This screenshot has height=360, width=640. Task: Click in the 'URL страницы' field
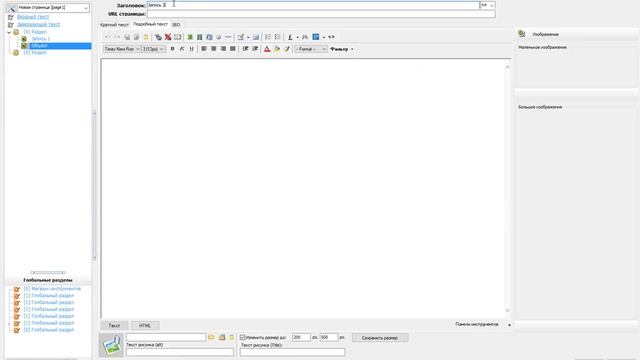point(321,14)
